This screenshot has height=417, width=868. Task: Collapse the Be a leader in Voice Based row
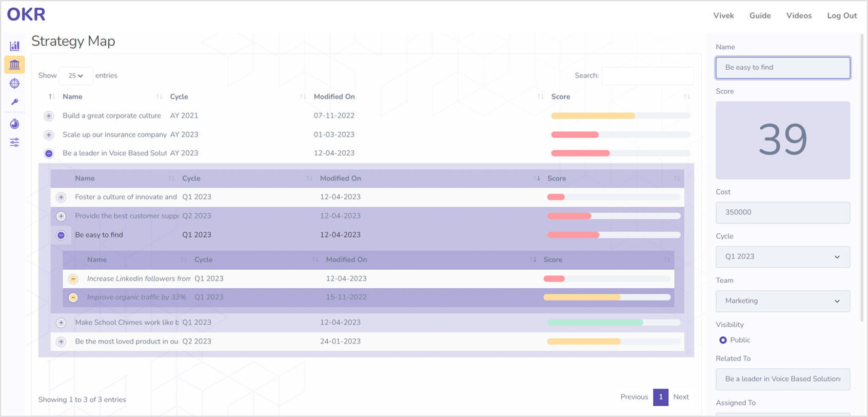coord(49,153)
